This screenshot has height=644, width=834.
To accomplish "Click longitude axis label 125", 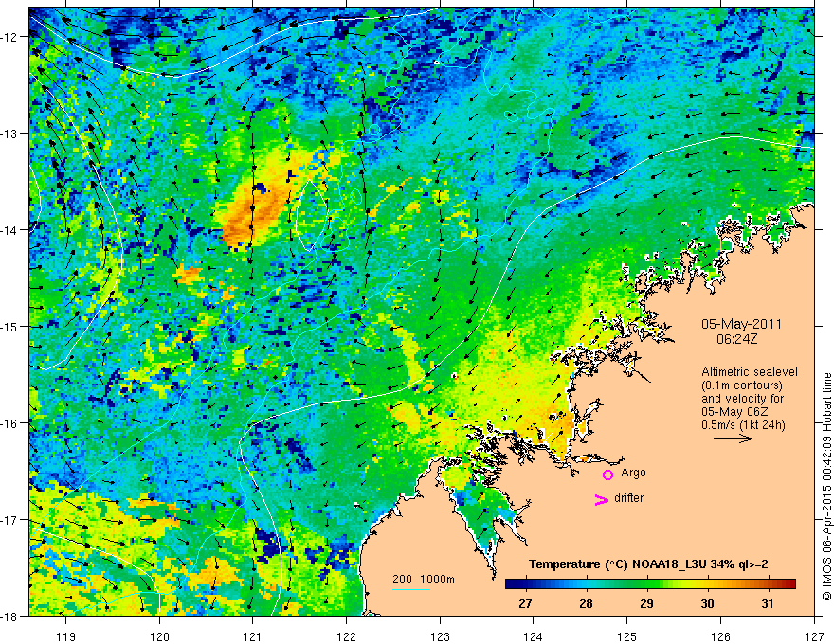I will click(627, 636).
